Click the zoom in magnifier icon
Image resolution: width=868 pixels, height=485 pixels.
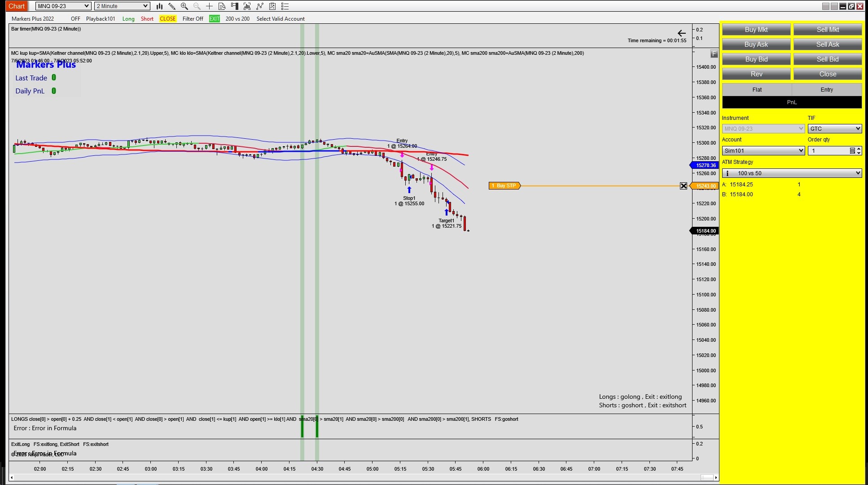tap(184, 6)
